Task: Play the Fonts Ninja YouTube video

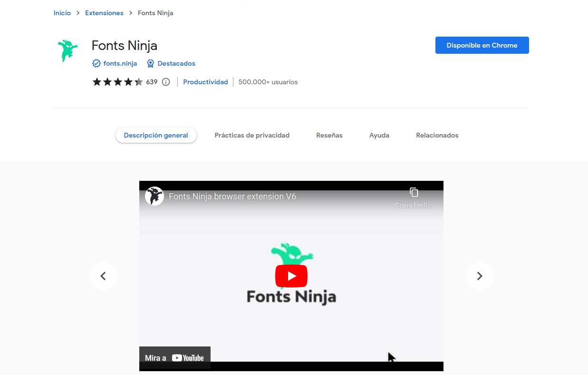Action: click(291, 276)
